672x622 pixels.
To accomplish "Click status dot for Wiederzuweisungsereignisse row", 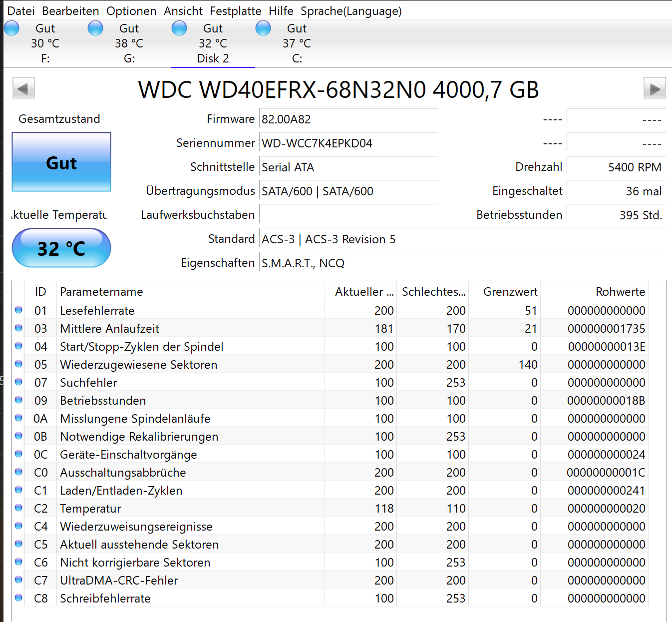I will point(18,526).
